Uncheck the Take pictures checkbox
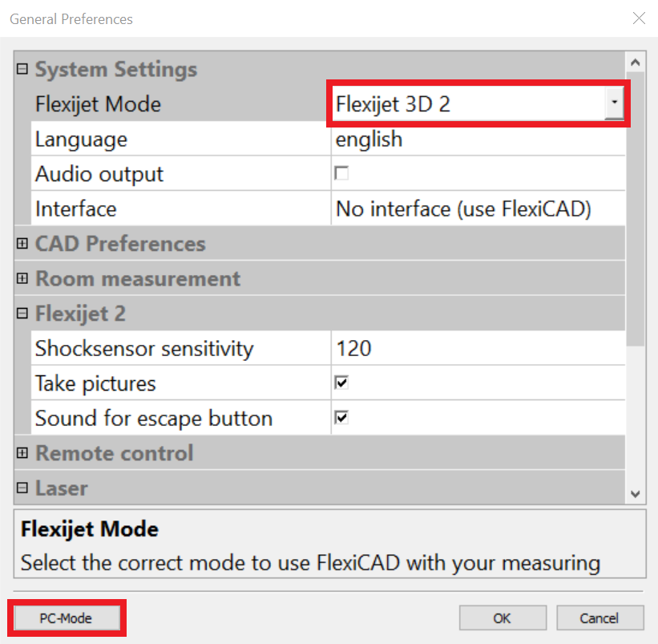This screenshot has height=644, width=658. coord(341,383)
